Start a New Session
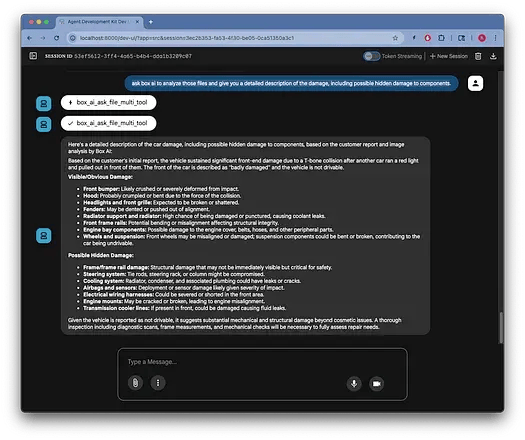Viewport: 525px width, 440px height. point(449,56)
